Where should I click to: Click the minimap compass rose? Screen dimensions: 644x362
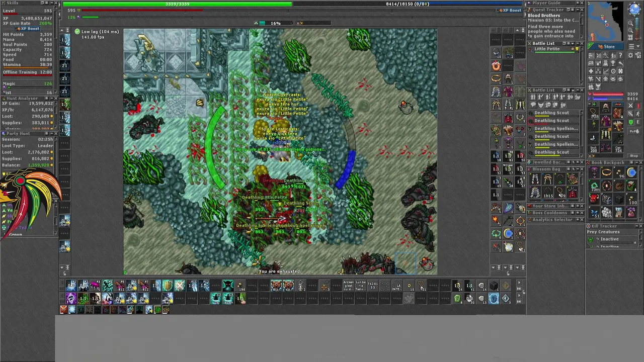point(634,9)
